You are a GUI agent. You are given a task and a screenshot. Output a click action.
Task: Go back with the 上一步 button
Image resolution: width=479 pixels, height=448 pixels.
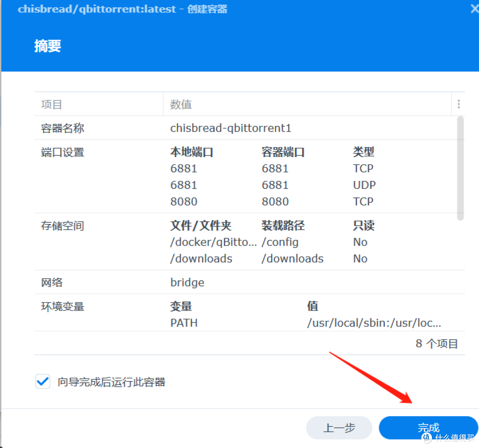339,428
